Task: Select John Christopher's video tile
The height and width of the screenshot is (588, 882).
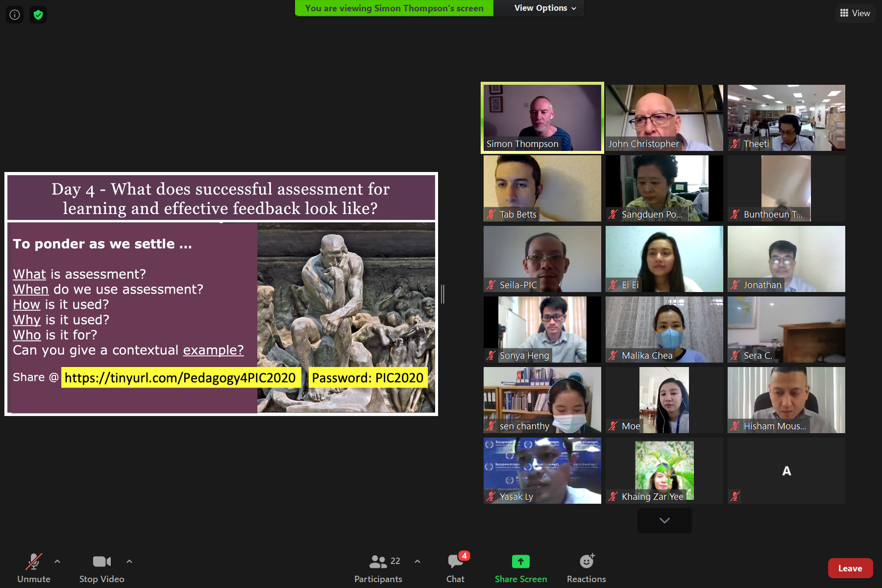Action: tap(664, 118)
